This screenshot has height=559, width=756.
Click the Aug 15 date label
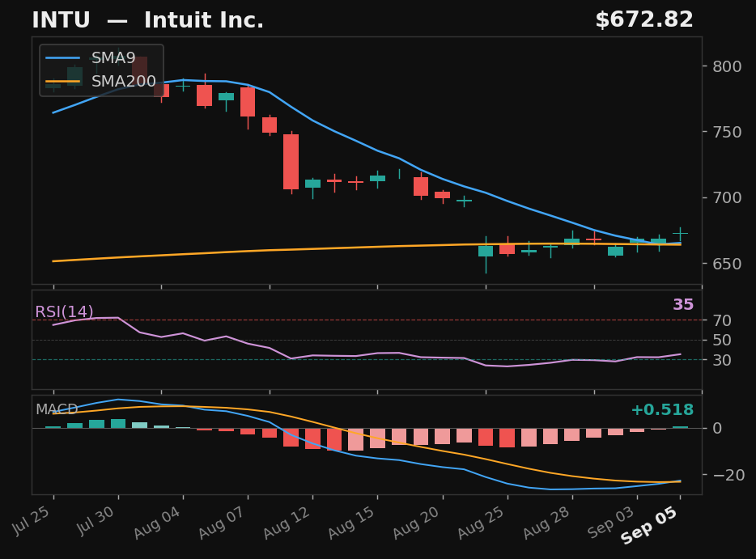[351, 523]
